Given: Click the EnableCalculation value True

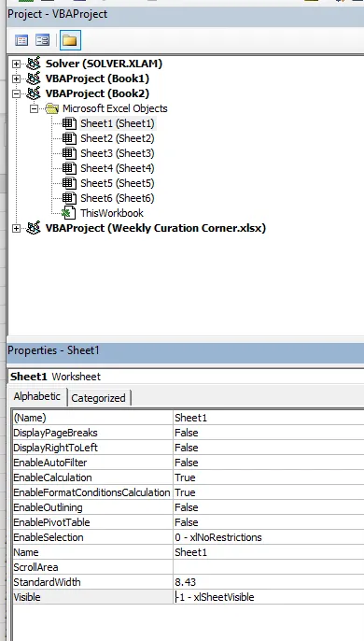Looking at the screenshot, I should pos(269,477).
